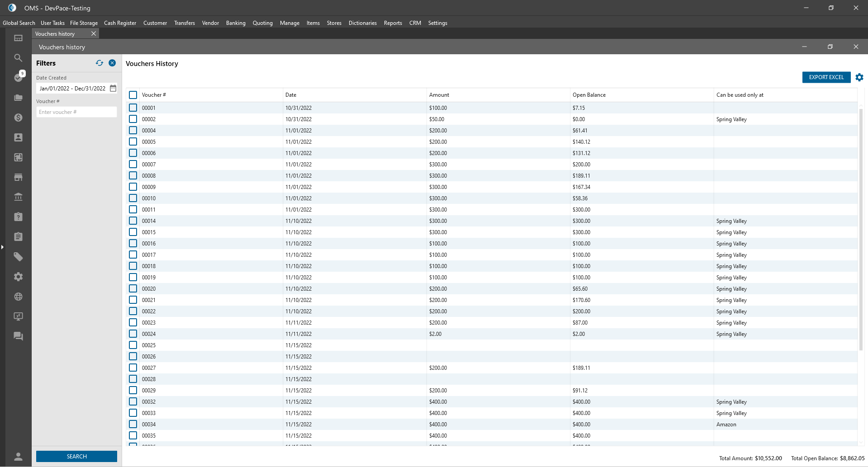
Task: Open the CRM menu
Action: click(x=415, y=23)
